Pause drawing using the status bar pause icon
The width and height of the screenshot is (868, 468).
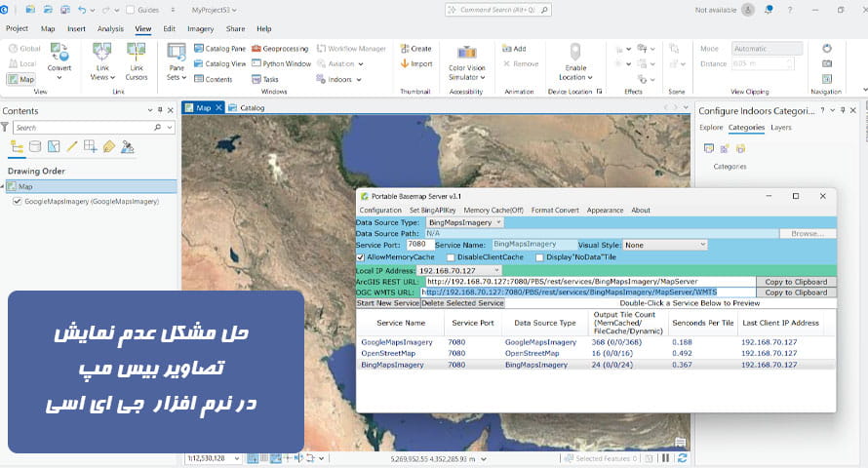pos(666,458)
